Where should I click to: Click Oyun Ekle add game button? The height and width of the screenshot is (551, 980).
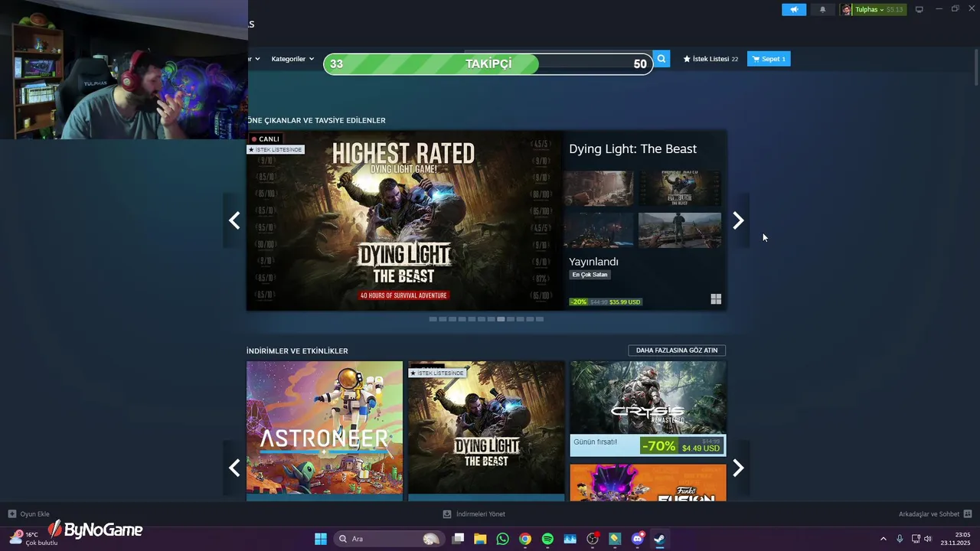point(29,514)
